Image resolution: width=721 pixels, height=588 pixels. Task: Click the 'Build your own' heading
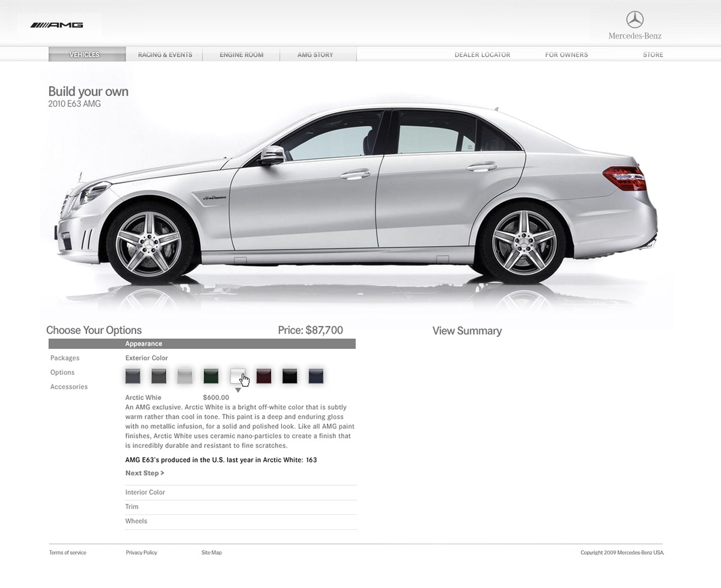(x=88, y=92)
